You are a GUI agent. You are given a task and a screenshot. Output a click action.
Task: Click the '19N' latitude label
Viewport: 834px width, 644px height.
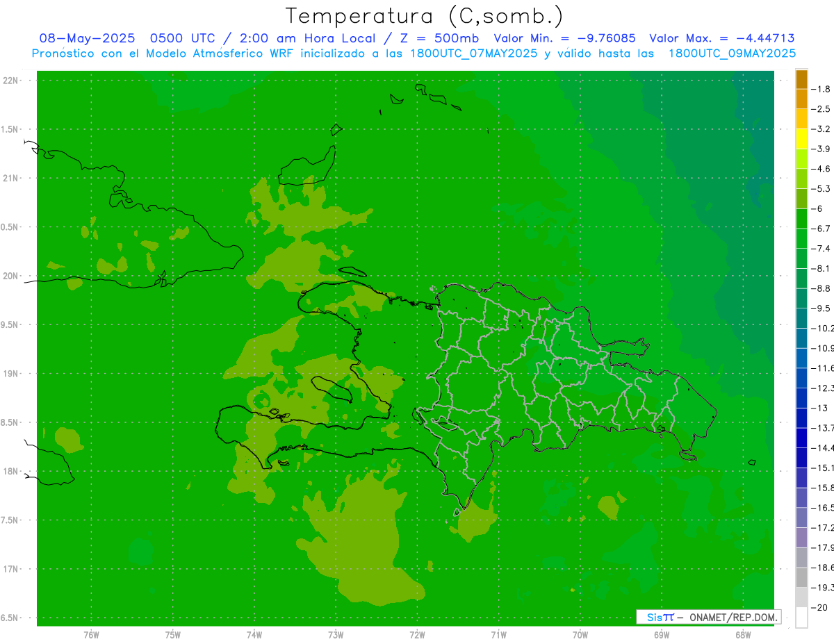12,374
